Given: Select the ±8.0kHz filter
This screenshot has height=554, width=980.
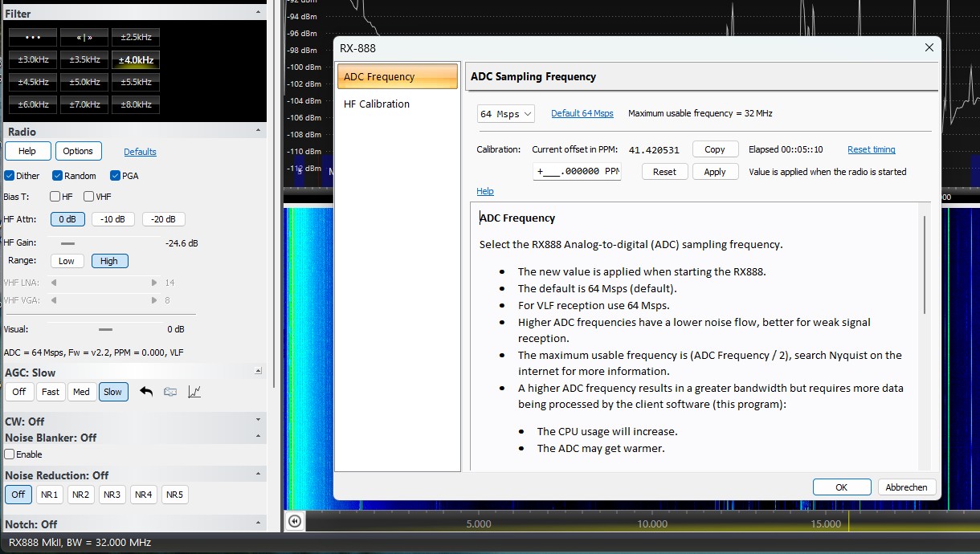Looking at the screenshot, I should tap(135, 104).
